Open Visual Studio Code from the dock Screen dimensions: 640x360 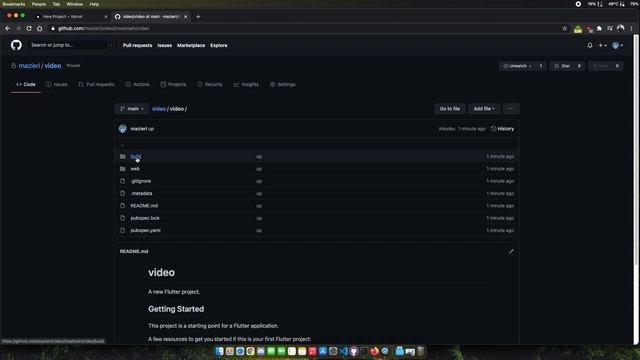pyautogui.click(x=343, y=351)
